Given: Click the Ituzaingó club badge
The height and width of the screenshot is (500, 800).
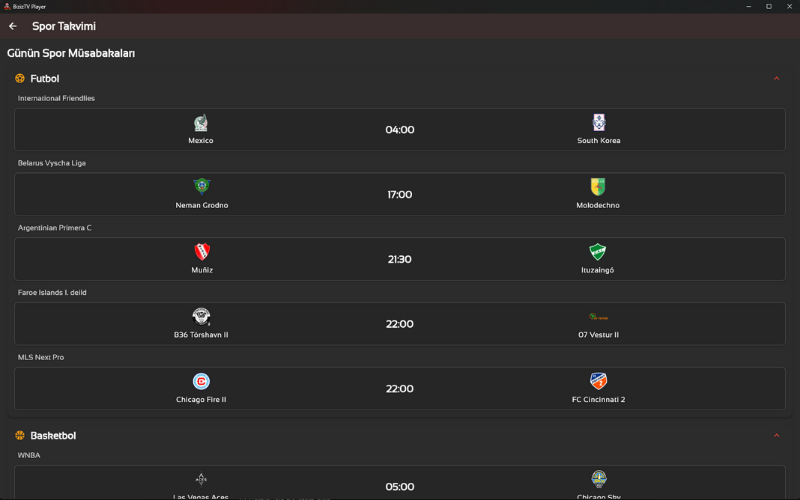Looking at the screenshot, I should click(599, 252).
